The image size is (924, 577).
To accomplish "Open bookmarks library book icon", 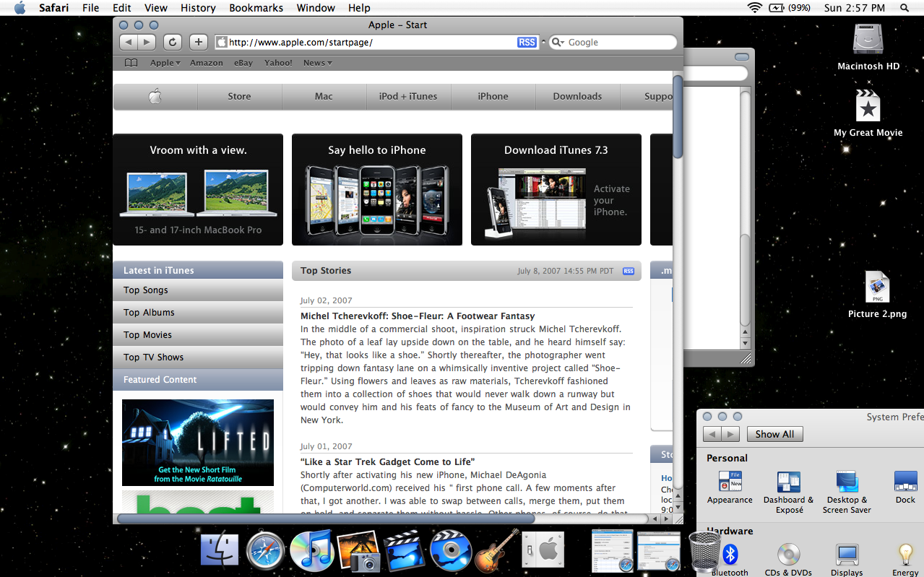I will click(x=131, y=63).
